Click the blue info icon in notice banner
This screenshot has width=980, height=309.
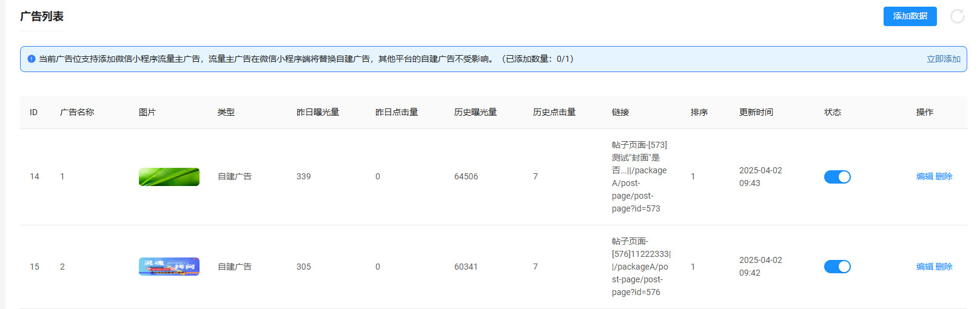(32, 59)
